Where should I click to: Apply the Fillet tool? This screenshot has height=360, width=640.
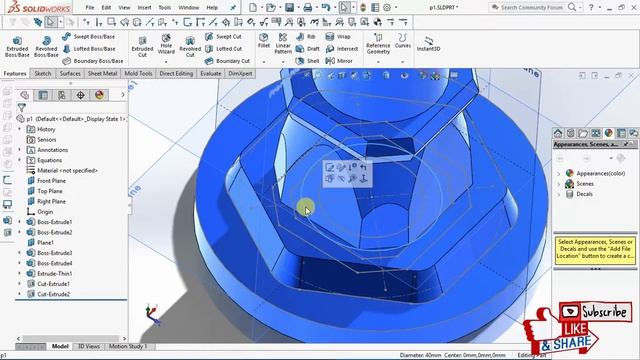click(264, 41)
